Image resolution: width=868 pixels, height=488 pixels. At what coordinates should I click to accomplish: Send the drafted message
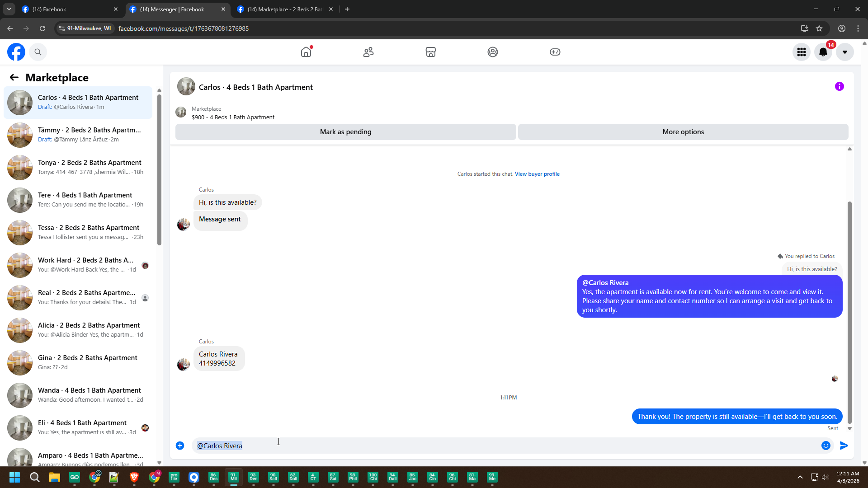[x=844, y=446]
